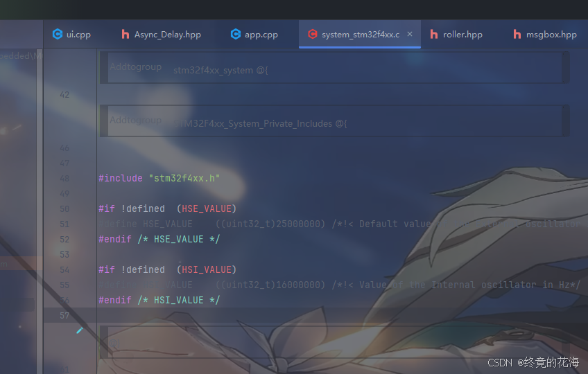This screenshot has height=374, width=588.
Task: Click line number 42 in the gutter
Action: coord(64,95)
